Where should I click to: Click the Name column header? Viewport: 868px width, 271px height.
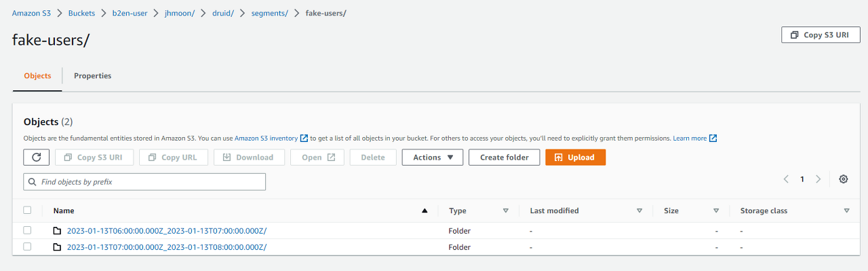click(x=64, y=211)
